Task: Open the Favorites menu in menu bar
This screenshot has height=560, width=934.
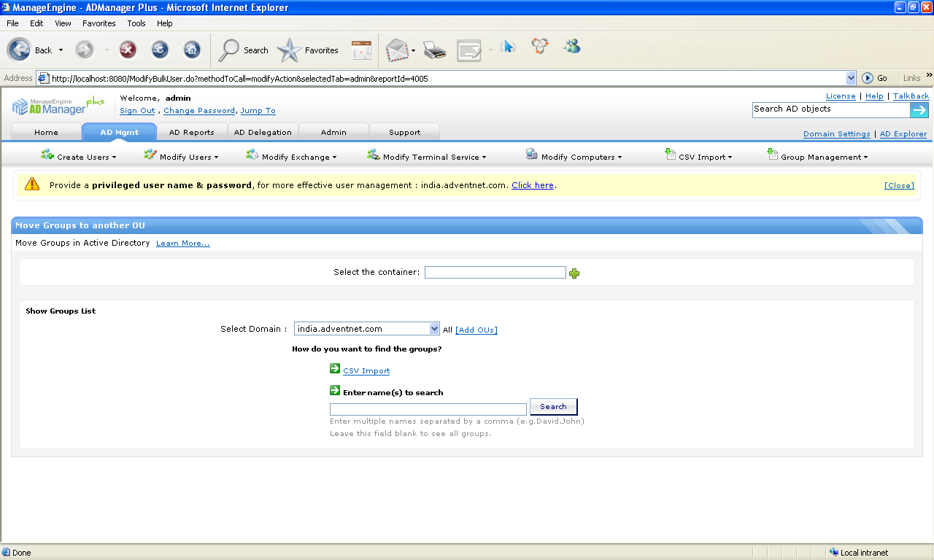Action: click(99, 23)
